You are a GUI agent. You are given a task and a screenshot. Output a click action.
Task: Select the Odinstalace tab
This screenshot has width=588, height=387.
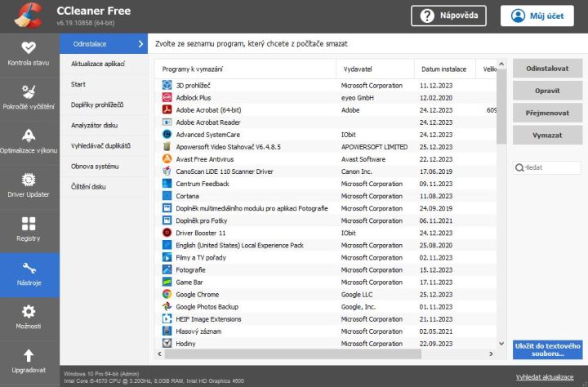point(104,44)
